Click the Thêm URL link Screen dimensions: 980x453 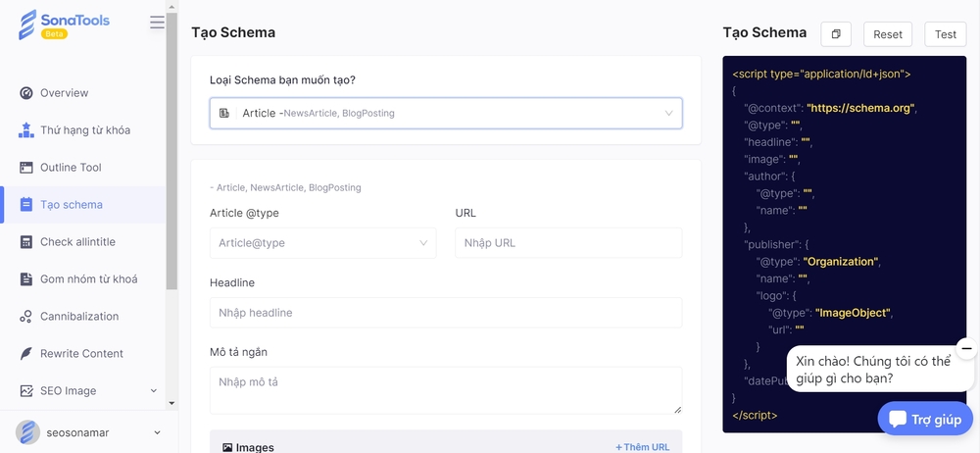[x=643, y=447]
